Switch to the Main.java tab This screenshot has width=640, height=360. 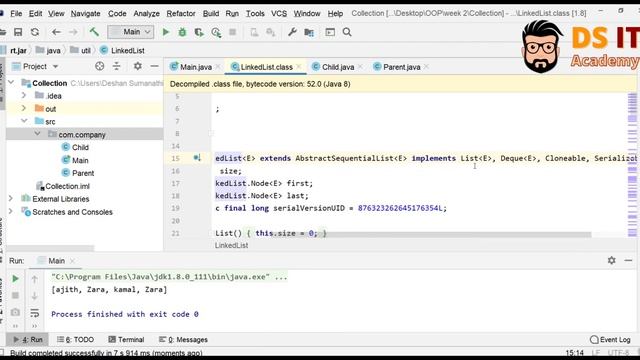click(196, 67)
